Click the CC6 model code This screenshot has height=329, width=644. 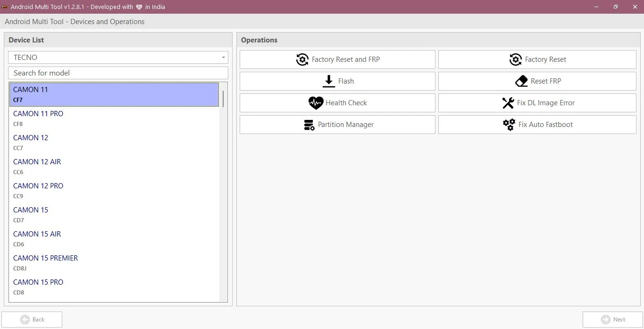(18, 172)
